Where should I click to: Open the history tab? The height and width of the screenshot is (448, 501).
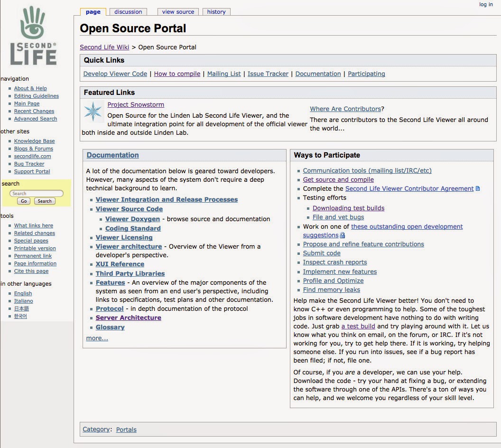click(x=216, y=12)
